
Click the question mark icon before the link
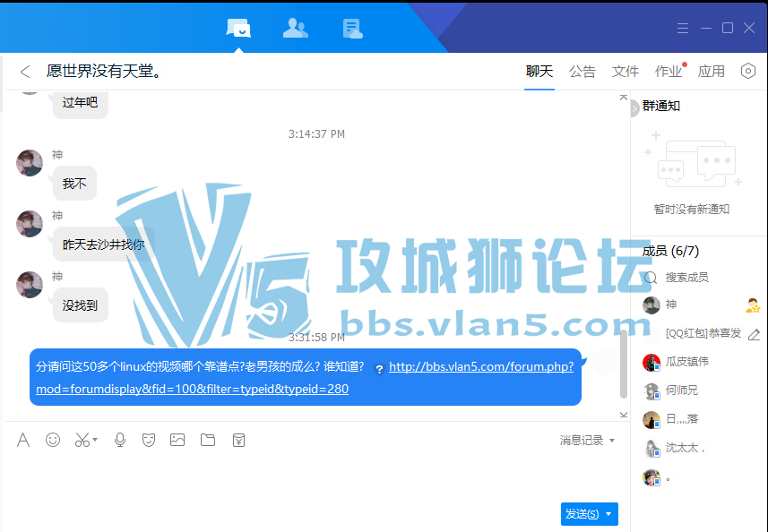[x=378, y=370]
